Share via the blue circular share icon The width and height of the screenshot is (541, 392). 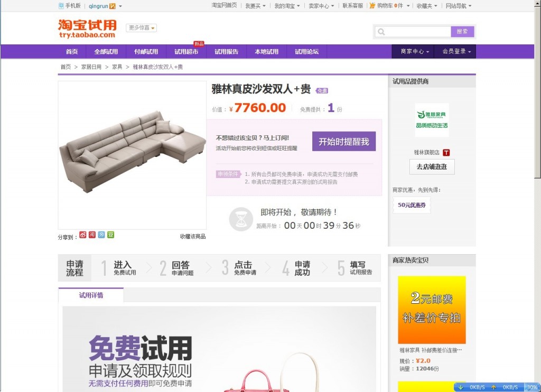101,235
